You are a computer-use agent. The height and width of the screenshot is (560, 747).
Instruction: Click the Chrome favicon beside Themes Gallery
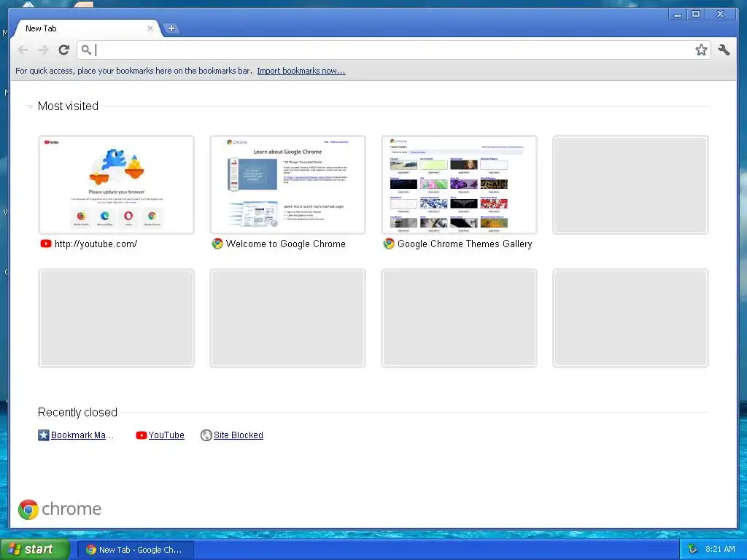pos(389,244)
